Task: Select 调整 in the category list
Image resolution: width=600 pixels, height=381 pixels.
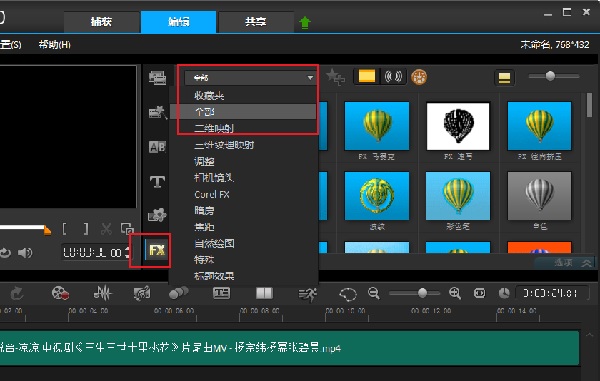Action: coord(204,161)
